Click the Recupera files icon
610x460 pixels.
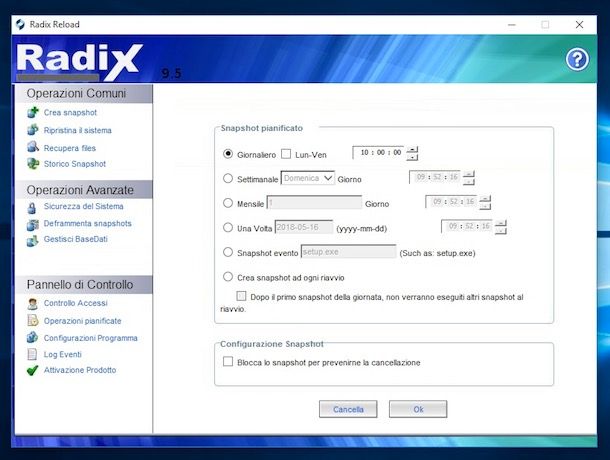click(33, 147)
